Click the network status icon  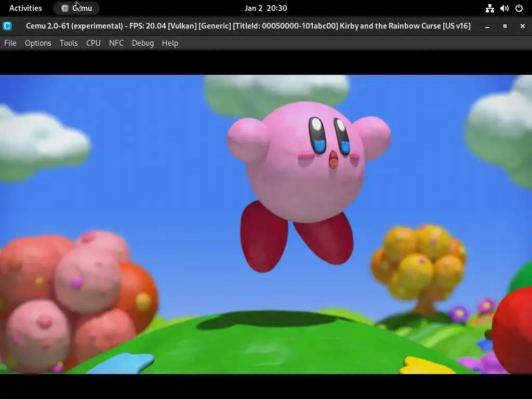[x=489, y=8]
